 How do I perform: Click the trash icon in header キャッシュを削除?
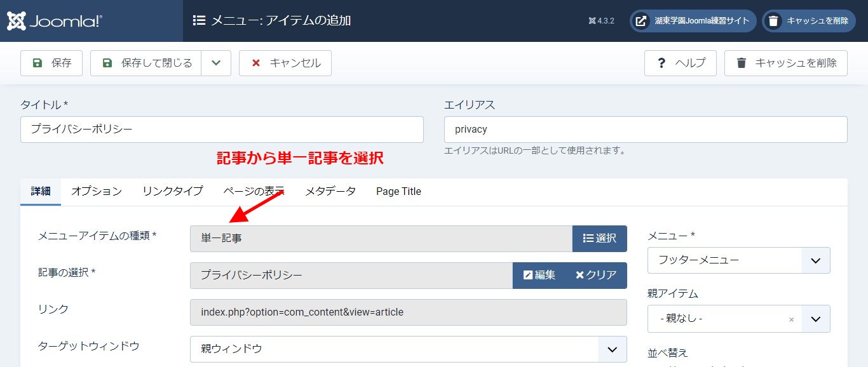tap(773, 21)
